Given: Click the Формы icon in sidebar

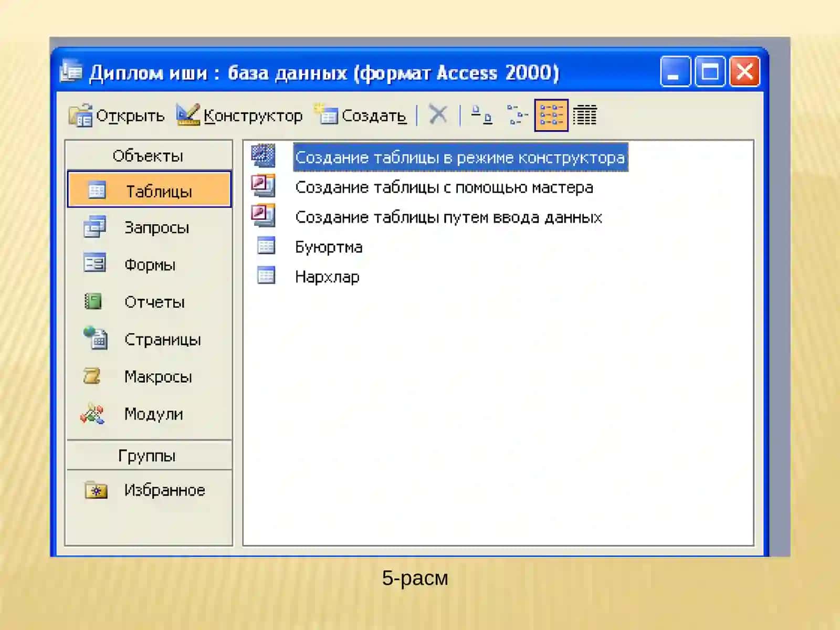Looking at the screenshot, I should tap(95, 262).
